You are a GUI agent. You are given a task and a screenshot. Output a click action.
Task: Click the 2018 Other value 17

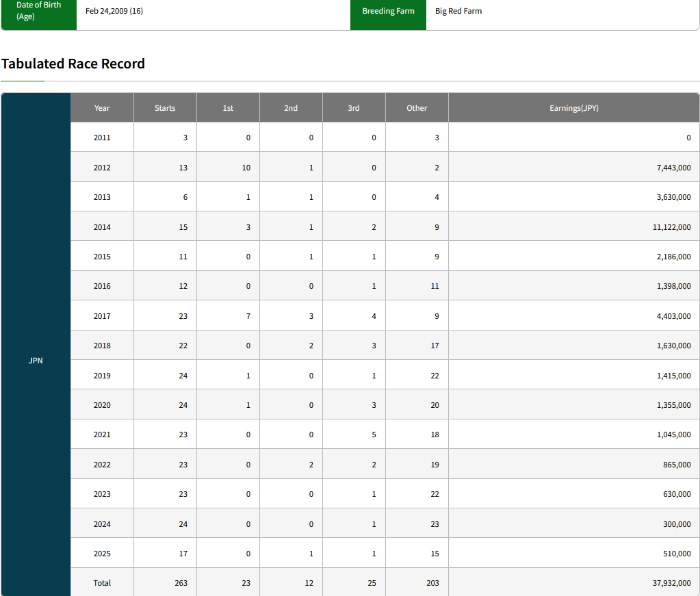click(x=435, y=346)
